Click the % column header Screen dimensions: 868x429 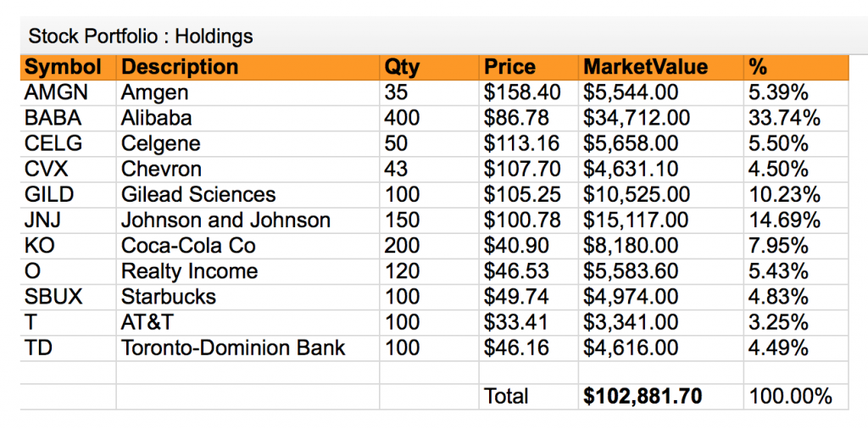click(x=758, y=67)
